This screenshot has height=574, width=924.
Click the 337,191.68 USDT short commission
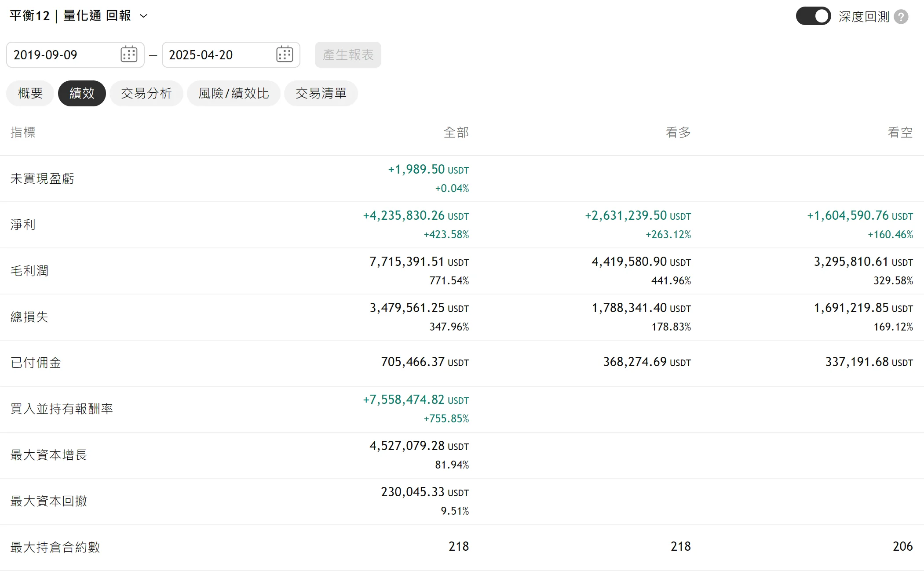point(869,362)
